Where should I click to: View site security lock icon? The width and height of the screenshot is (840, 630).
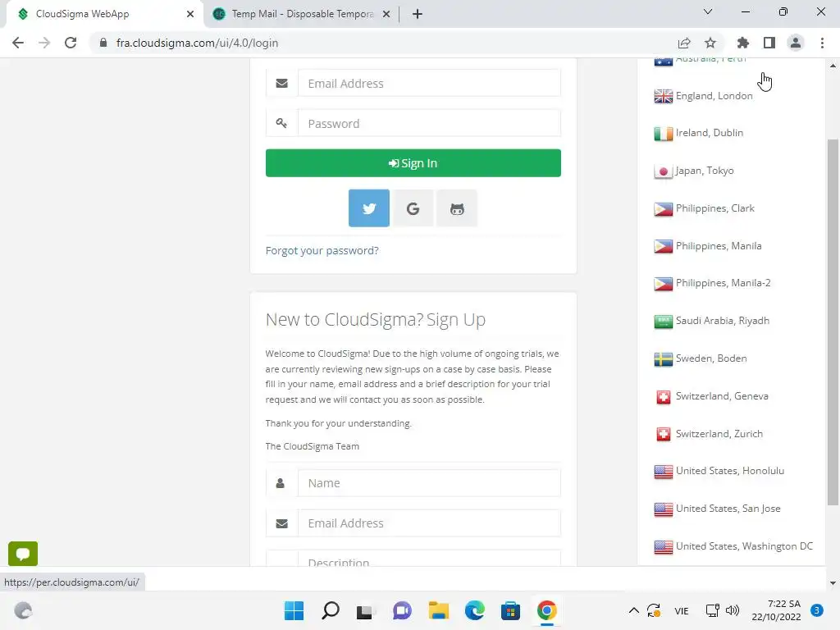103,43
